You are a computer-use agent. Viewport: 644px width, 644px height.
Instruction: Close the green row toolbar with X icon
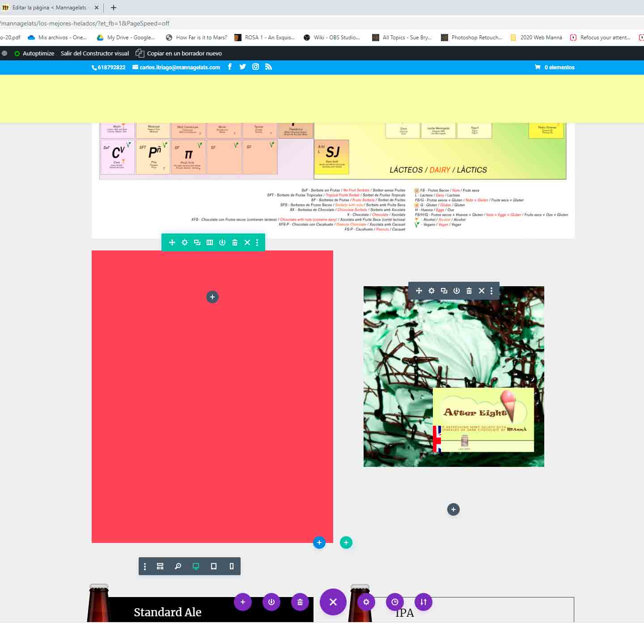coord(247,242)
